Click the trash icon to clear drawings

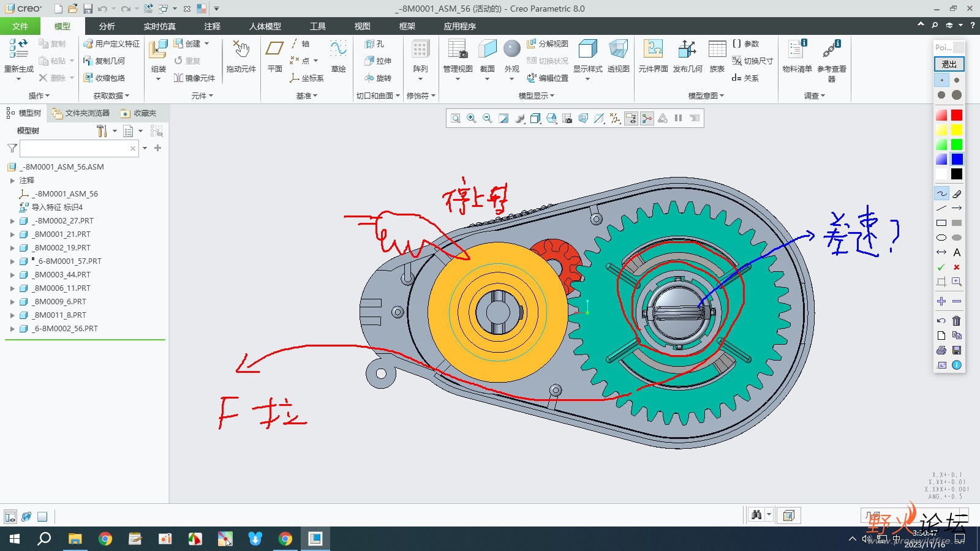tap(957, 320)
